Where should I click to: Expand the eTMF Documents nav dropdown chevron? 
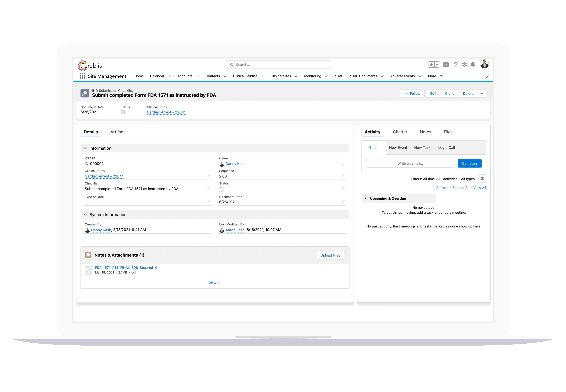point(382,76)
